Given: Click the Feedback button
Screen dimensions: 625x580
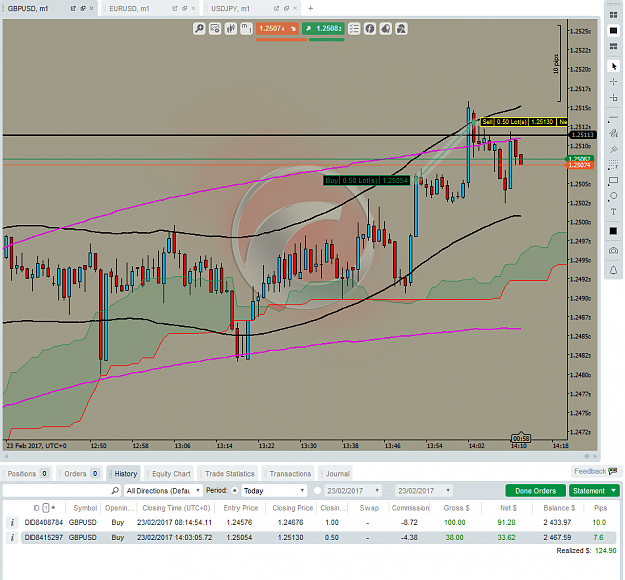Looking at the screenshot, I should 596,472.
